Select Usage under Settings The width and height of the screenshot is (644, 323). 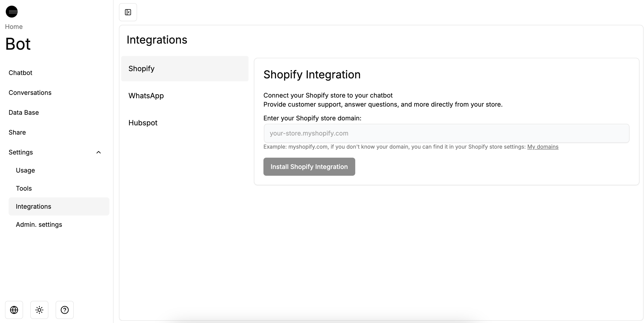click(x=25, y=170)
